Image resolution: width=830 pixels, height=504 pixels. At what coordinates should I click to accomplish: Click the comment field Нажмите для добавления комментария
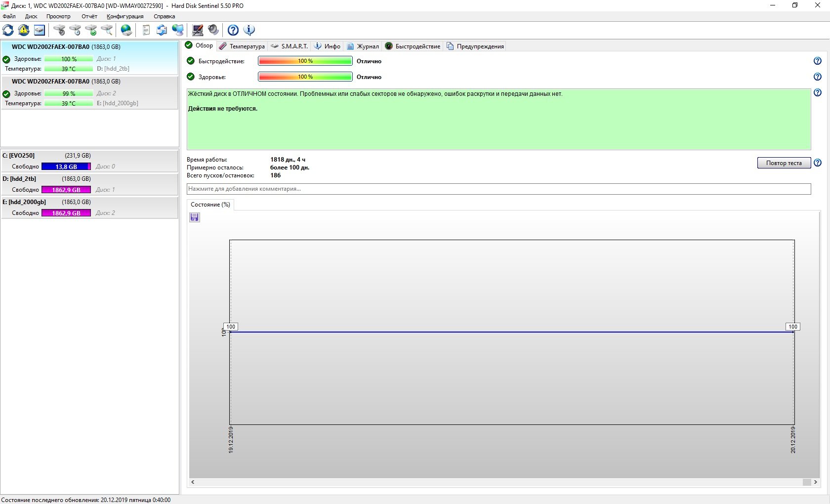(x=499, y=189)
